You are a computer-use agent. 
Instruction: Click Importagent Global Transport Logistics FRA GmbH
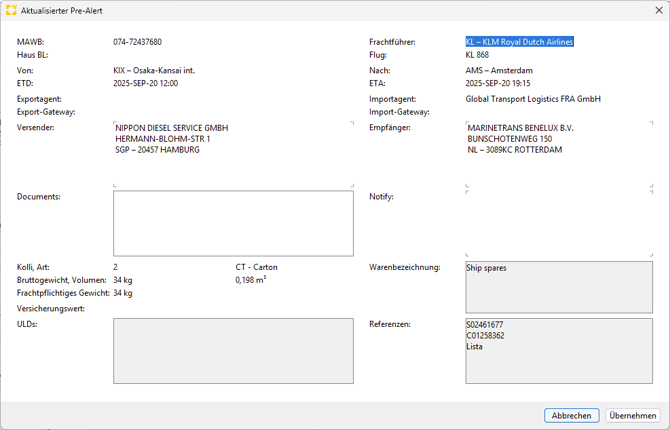(x=532, y=99)
